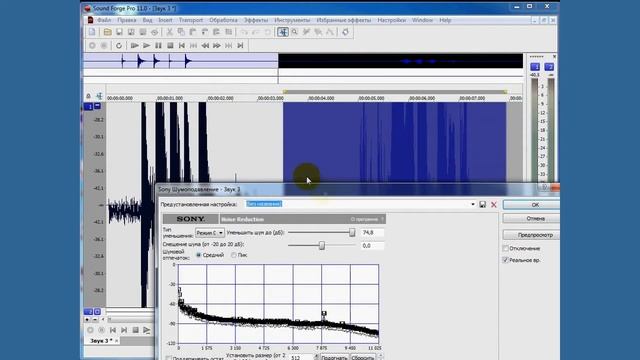Open the Настройки menu

[391, 20]
